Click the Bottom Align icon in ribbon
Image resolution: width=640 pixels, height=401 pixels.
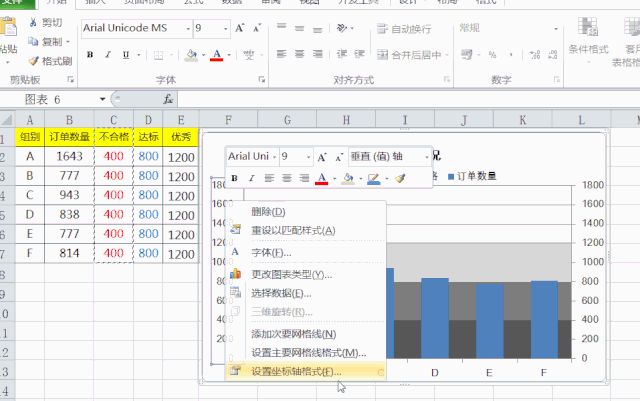pyautogui.click(x=318, y=29)
